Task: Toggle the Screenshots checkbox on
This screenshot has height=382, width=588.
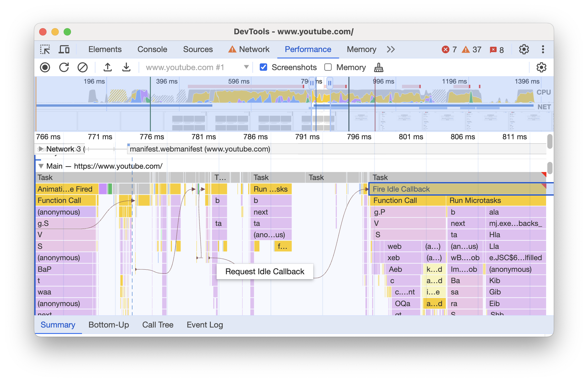Action: coord(263,67)
